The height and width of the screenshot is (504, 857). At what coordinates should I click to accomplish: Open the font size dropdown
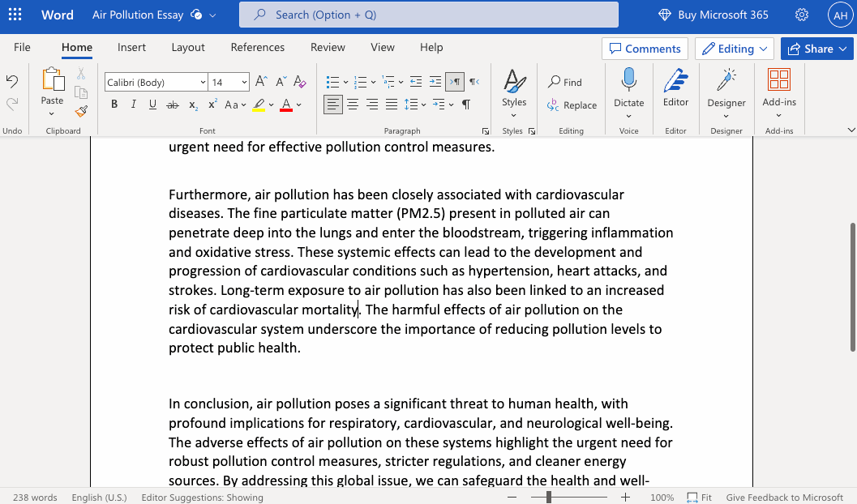[244, 83]
